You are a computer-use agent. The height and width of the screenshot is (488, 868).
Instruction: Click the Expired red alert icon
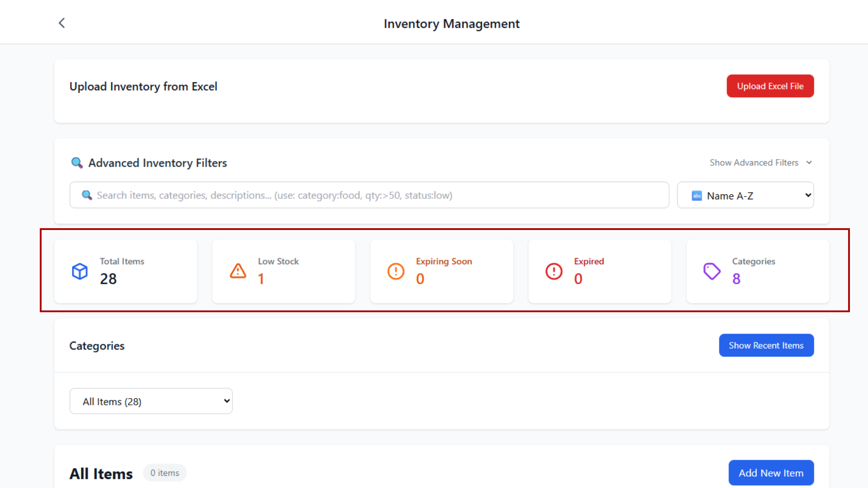(554, 271)
